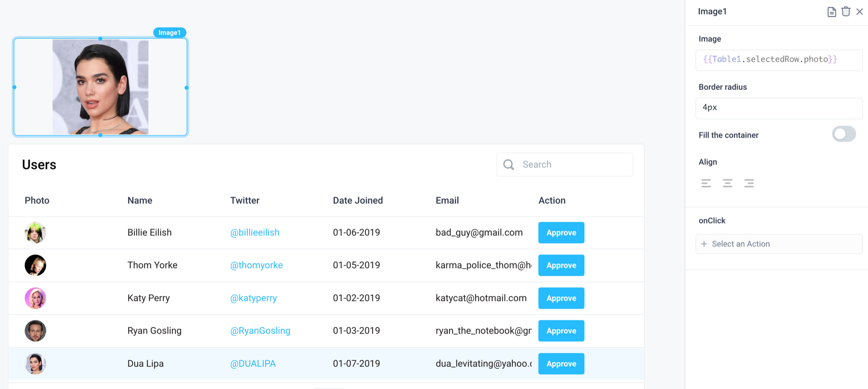
Task: Open the @thomyorke Twitter link
Action: tap(256, 265)
